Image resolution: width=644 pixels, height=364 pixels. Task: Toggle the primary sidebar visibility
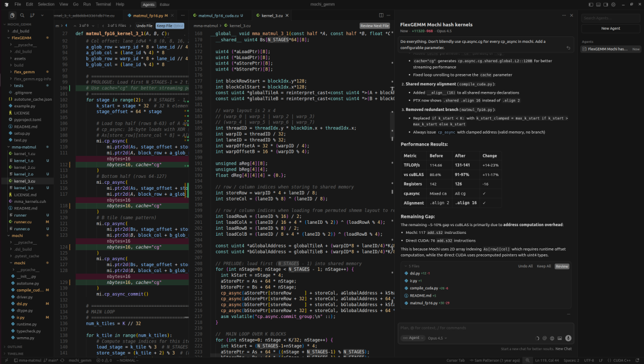pyautogui.click(x=592, y=4)
